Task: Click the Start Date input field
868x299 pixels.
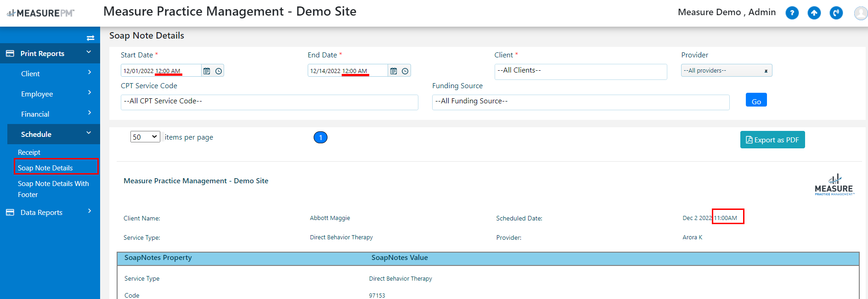Action: point(161,71)
